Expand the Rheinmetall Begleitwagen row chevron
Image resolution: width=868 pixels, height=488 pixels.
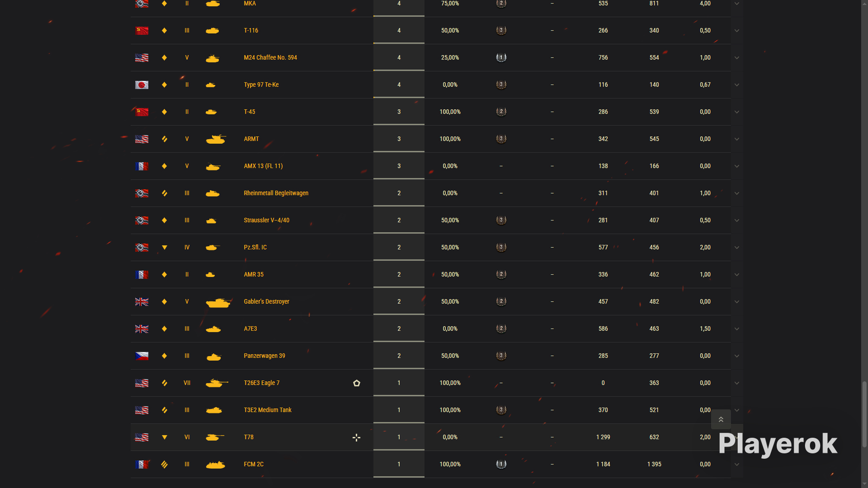pyautogui.click(x=737, y=193)
